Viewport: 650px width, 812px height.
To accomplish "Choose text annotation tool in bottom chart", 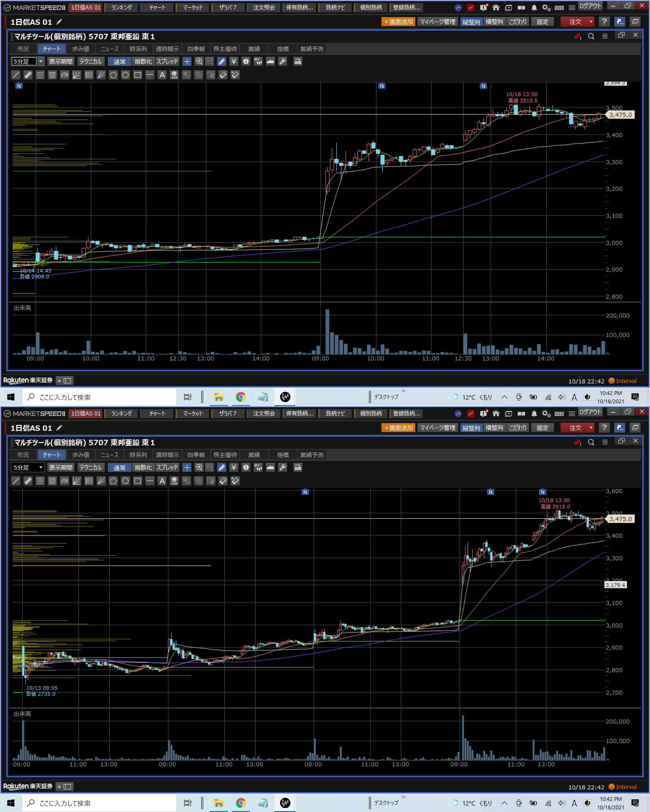I will [162, 481].
